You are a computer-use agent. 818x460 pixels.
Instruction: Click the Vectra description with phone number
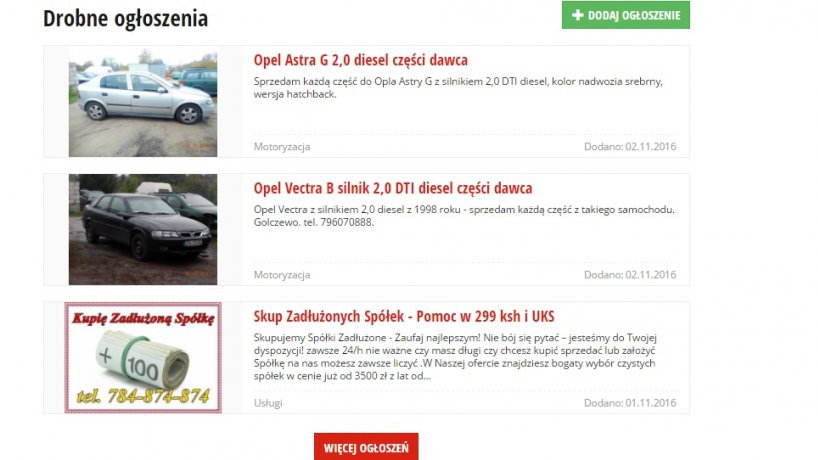pyautogui.click(x=464, y=215)
